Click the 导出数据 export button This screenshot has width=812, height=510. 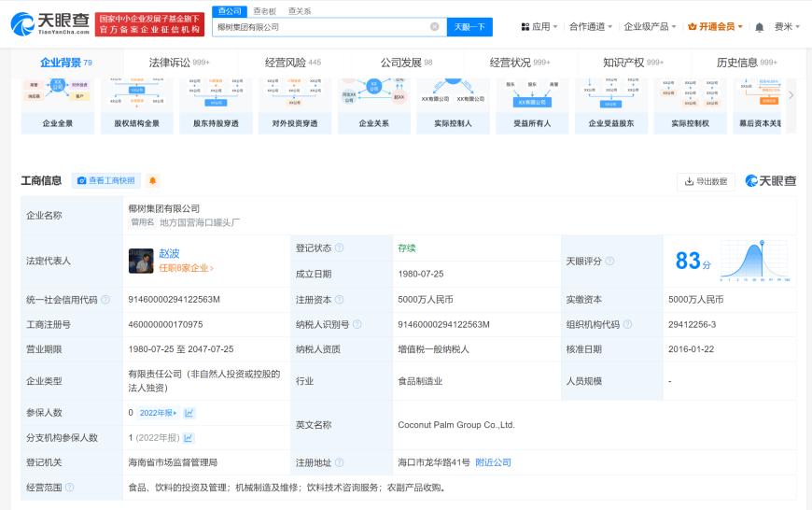click(706, 181)
